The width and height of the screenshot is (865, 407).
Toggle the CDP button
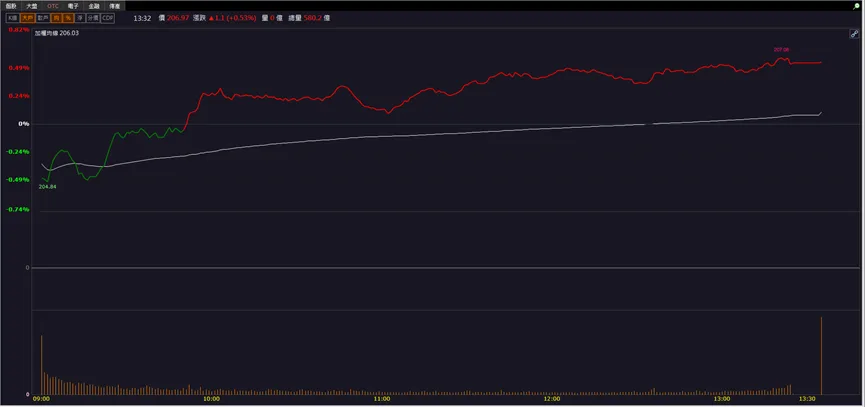pos(108,18)
